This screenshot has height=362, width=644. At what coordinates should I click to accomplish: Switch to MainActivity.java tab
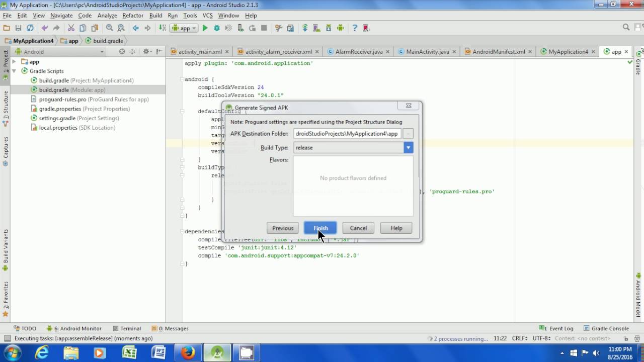click(427, 52)
